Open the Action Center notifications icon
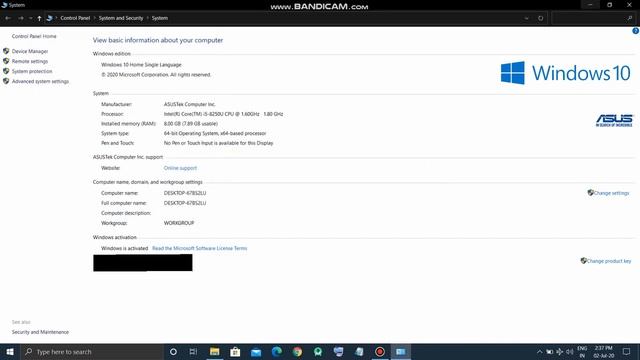This screenshot has height=360, width=640. point(627,351)
